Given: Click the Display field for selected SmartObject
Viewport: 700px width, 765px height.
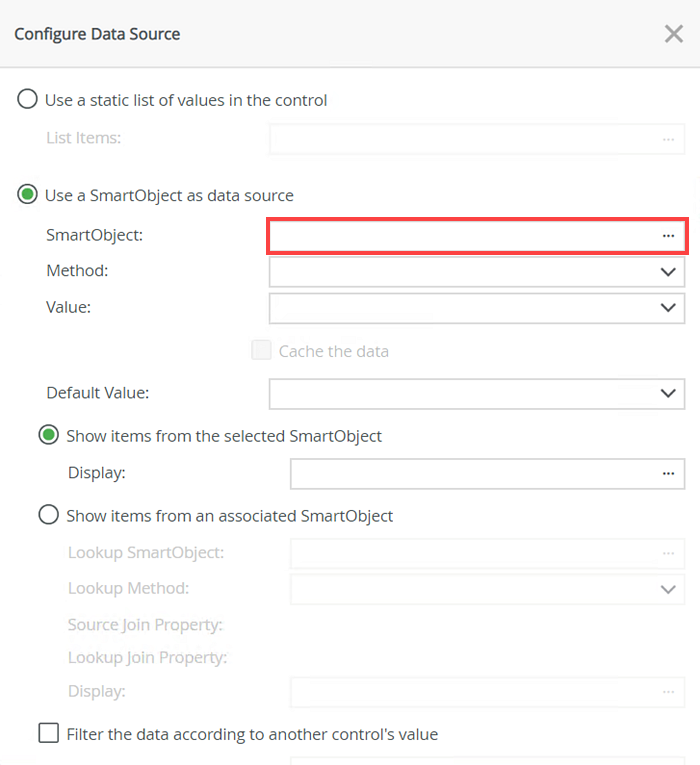Looking at the screenshot, I should (470, 473).
